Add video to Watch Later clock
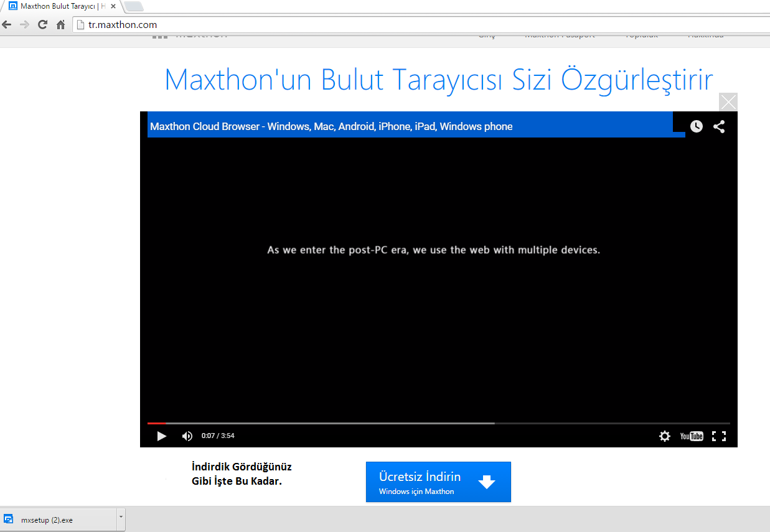770x532 pixels. click(x=697, y=126)
